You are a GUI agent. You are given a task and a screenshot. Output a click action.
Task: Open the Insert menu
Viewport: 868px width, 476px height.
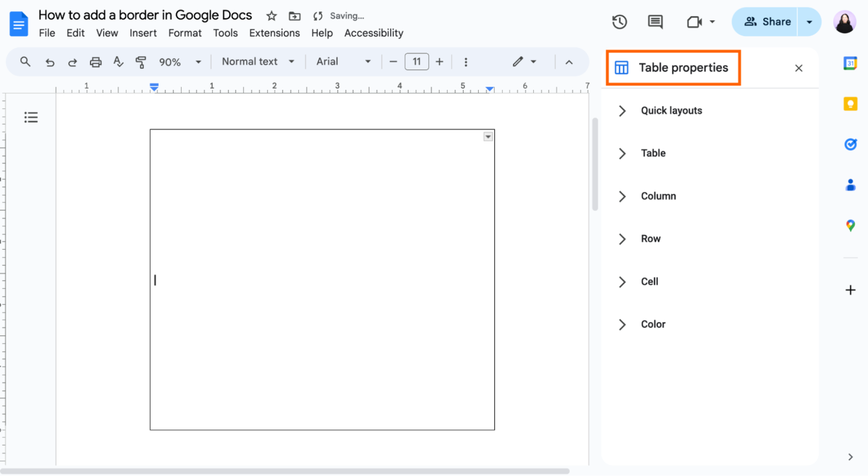click(143, 33)
